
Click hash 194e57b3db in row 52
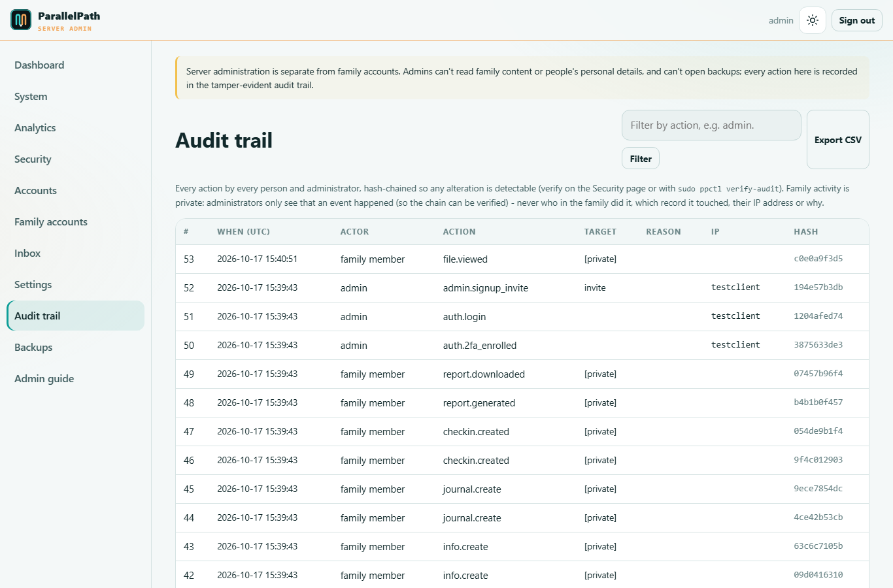click(818, 287)
